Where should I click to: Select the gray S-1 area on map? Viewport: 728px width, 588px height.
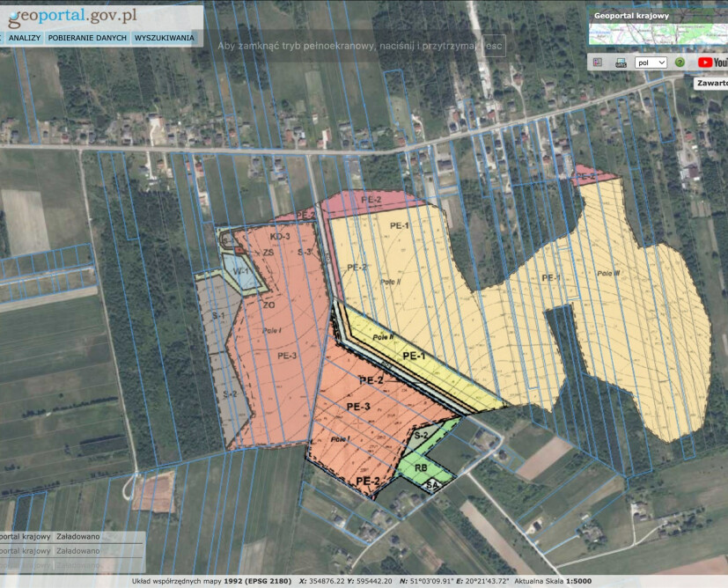pos(218,315)
